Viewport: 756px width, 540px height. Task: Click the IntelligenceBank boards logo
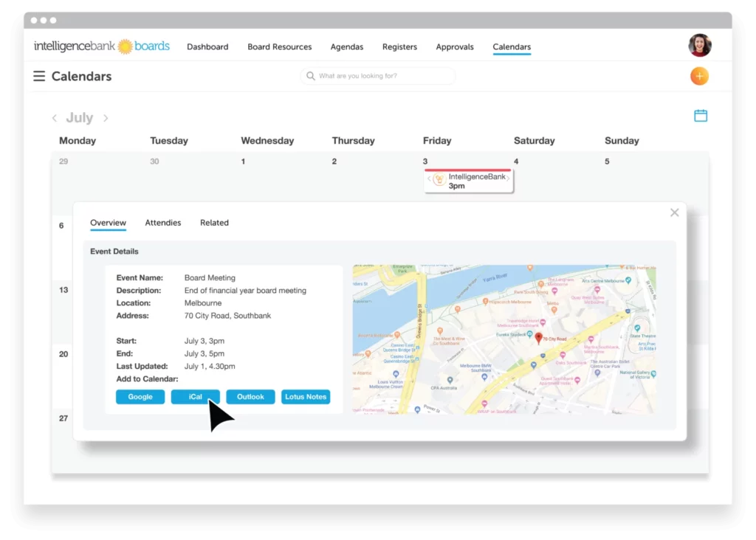[102, 46]
